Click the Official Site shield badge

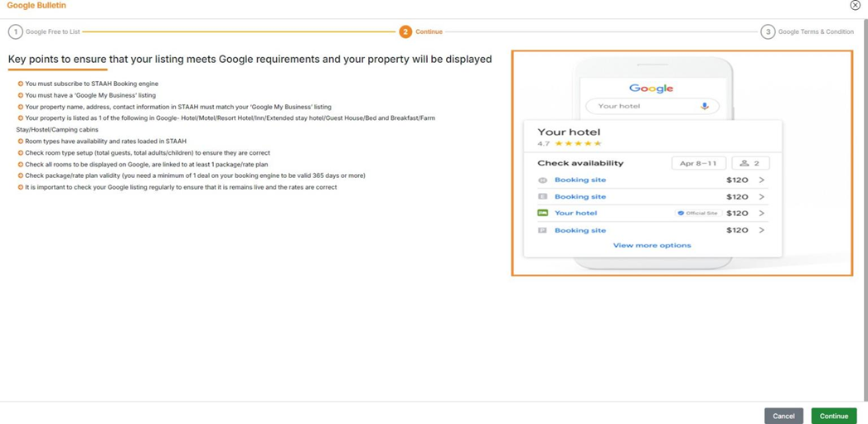[x=681, y=213]
